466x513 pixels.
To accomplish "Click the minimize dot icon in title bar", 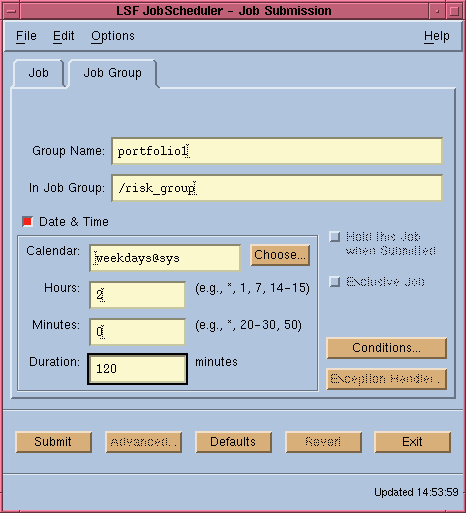I will tap(437, 11).
